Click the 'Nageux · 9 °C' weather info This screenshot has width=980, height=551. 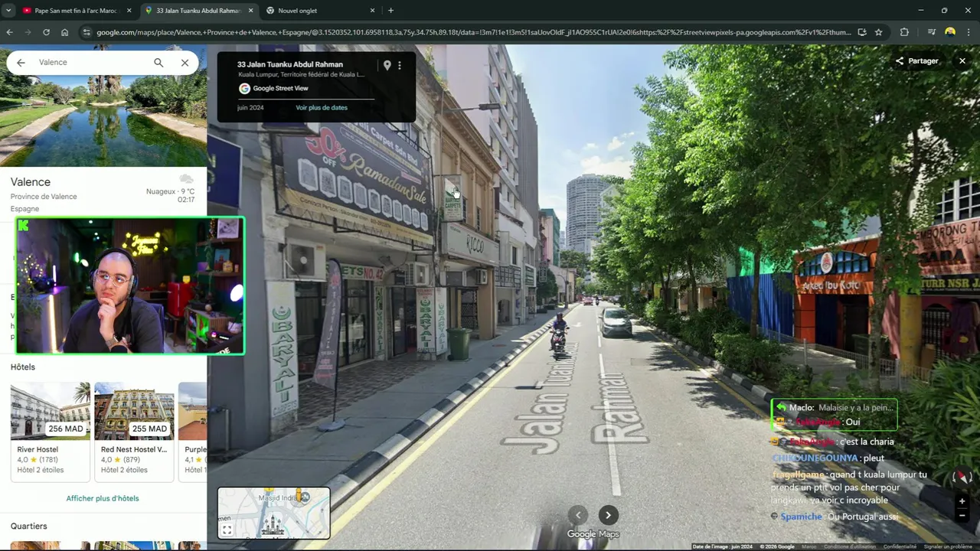coord(170,191)
